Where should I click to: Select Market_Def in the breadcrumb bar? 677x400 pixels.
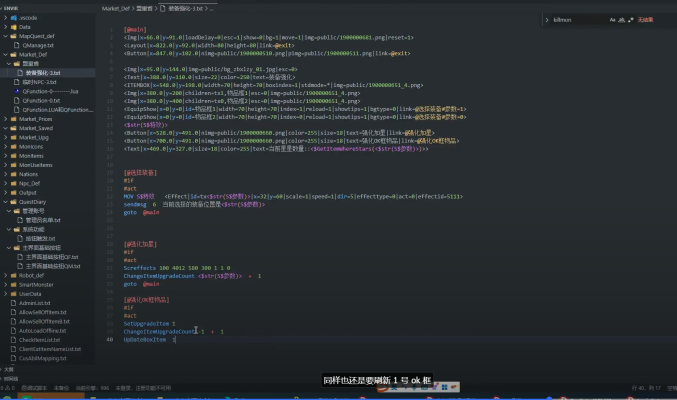pos(117,7)
